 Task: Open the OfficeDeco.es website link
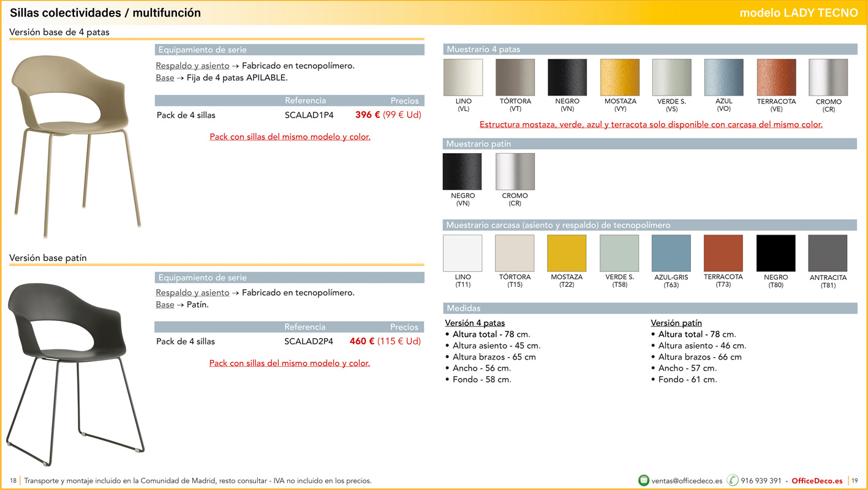(x=817, y=481)
